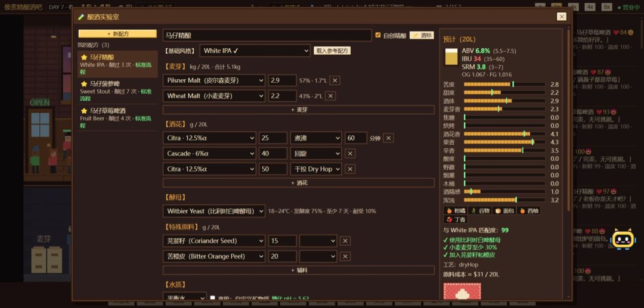Open the Citra dropdown in dry hop row

coord(209,169)
